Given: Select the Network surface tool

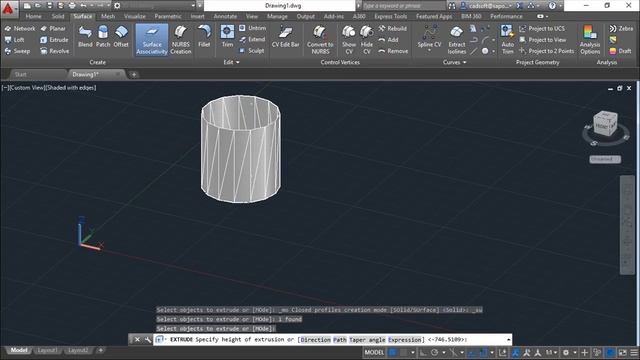Looking at the screenshot, I should [x=20, y=29].
